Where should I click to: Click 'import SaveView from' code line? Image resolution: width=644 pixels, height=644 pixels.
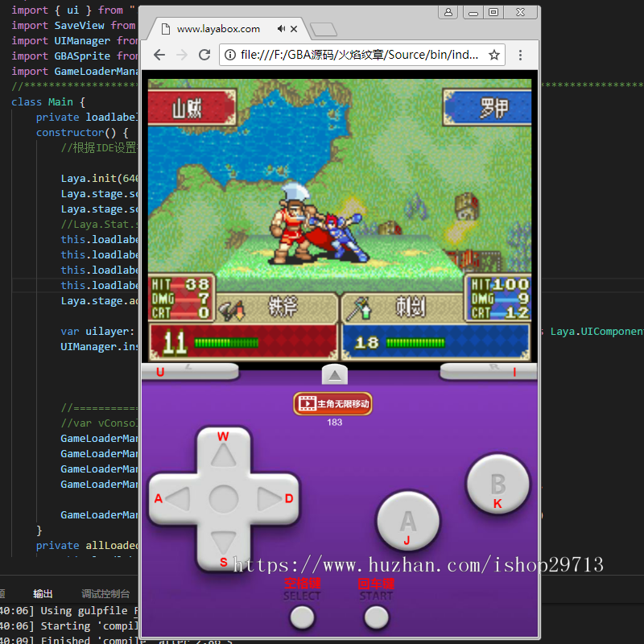tap(73, 26)
